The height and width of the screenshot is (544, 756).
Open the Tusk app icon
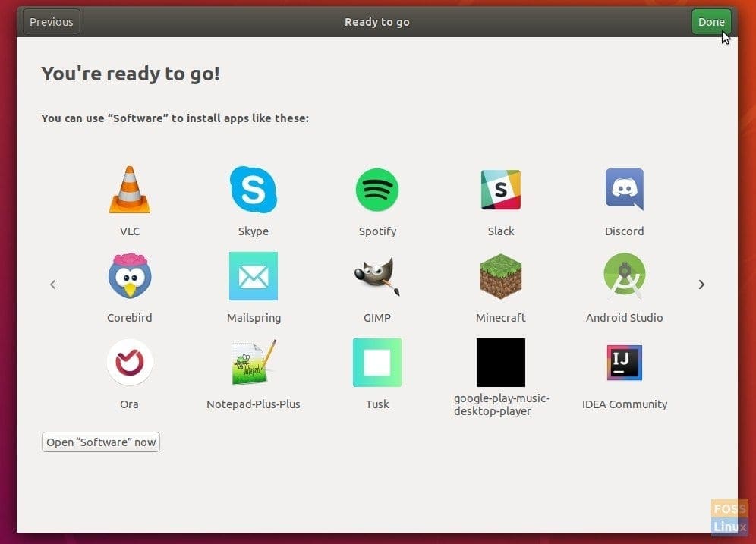coord(377,363)
